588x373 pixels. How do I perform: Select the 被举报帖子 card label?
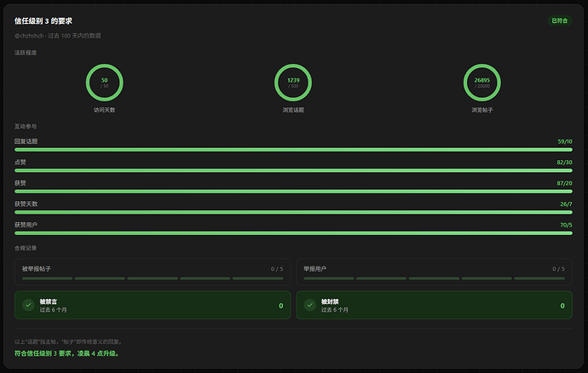(37, 269)
